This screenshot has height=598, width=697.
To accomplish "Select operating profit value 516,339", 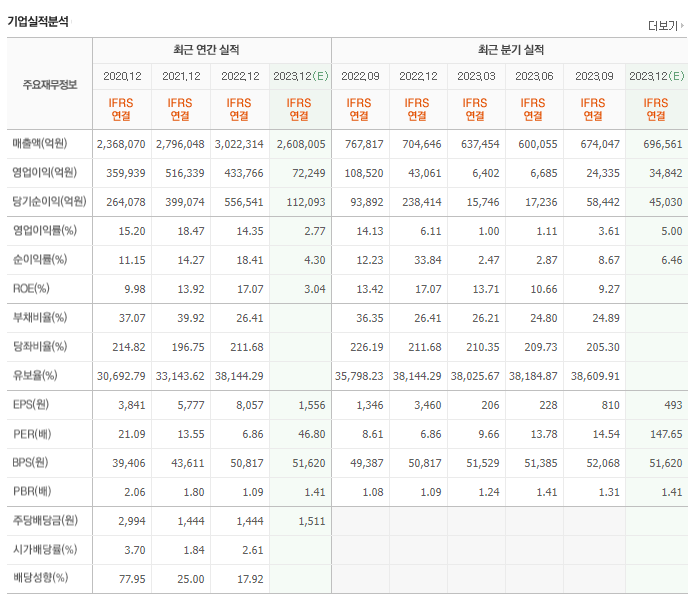I will click(x=185, y=173).
